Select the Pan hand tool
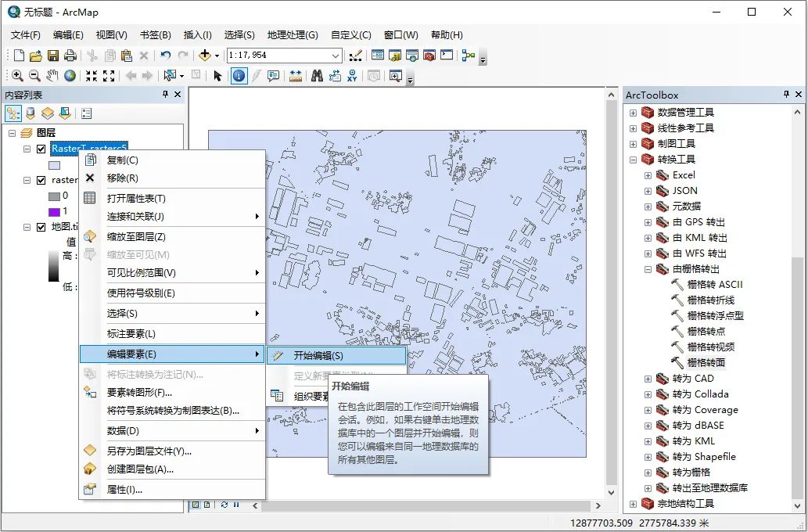This screenshot has width=808, height=532. click(52, 76)
